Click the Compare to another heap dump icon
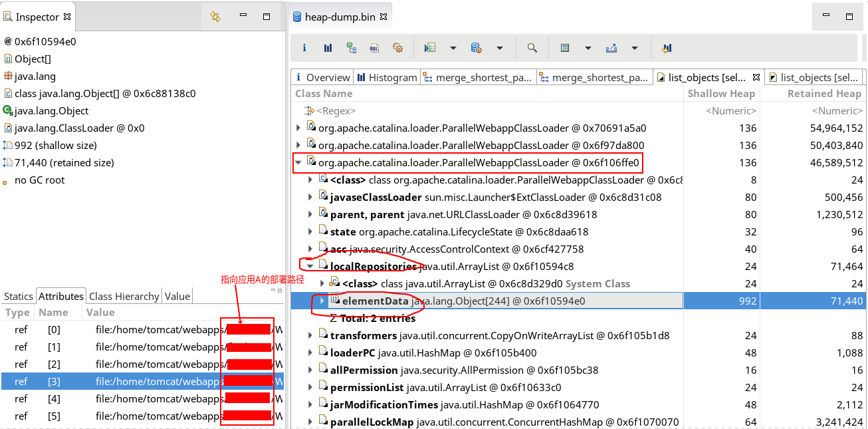The height and width of the screenshot is (429, 868). coord(666,48)
